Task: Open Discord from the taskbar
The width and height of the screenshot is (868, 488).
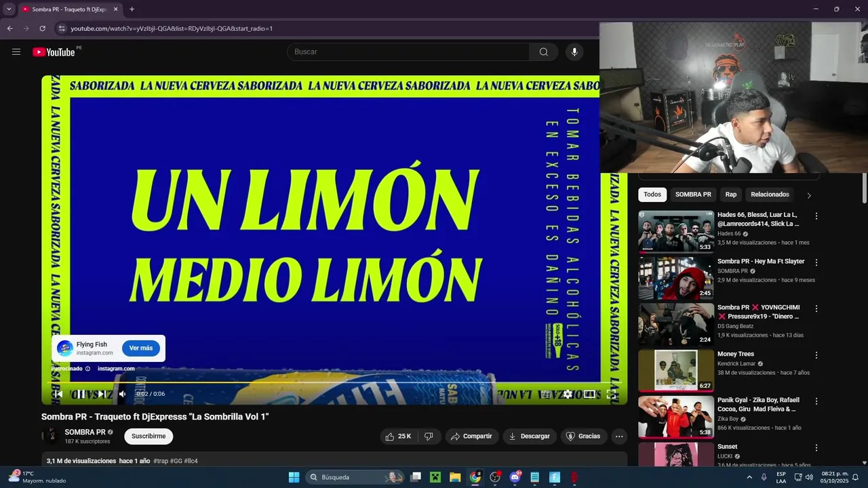Action: (515, 477)
